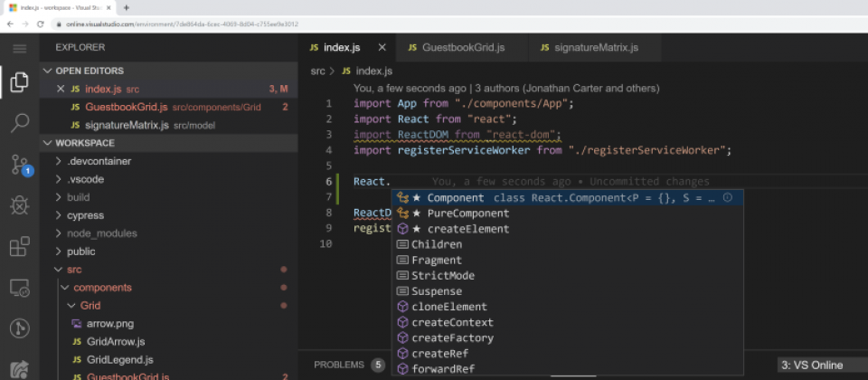Click index.js in the breadcrumb path
Viewport: 868px width, 380px height.
coord(368,71)
